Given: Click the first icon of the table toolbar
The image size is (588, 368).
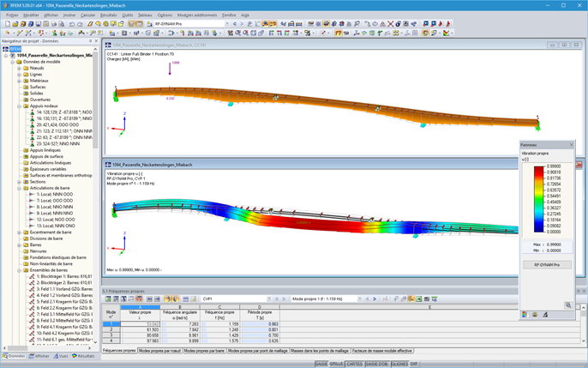Looking at the screenshot, I should pyautogui.click(x=108, y=299).
